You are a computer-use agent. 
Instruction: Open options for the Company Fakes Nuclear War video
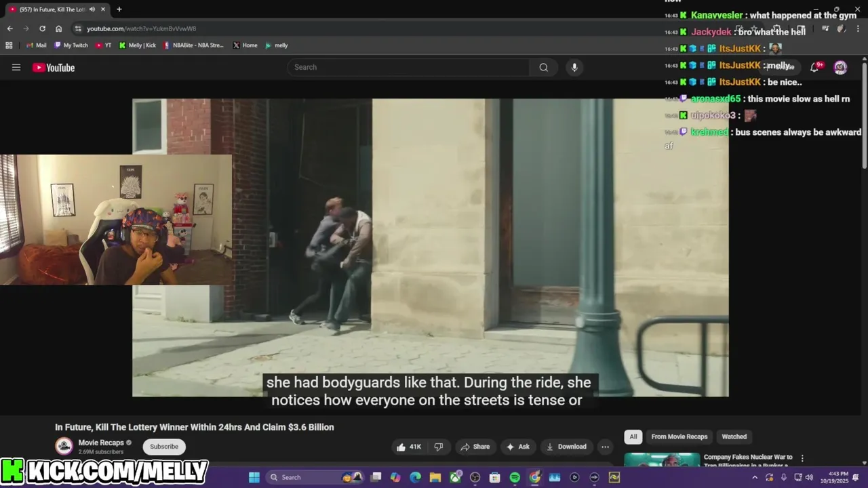point(802,458)
